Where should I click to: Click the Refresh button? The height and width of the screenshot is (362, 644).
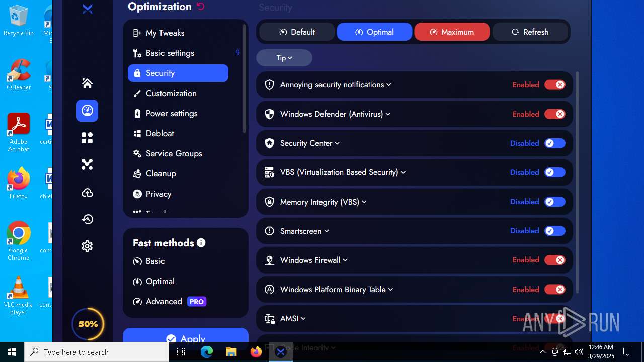tap(530, 32)
